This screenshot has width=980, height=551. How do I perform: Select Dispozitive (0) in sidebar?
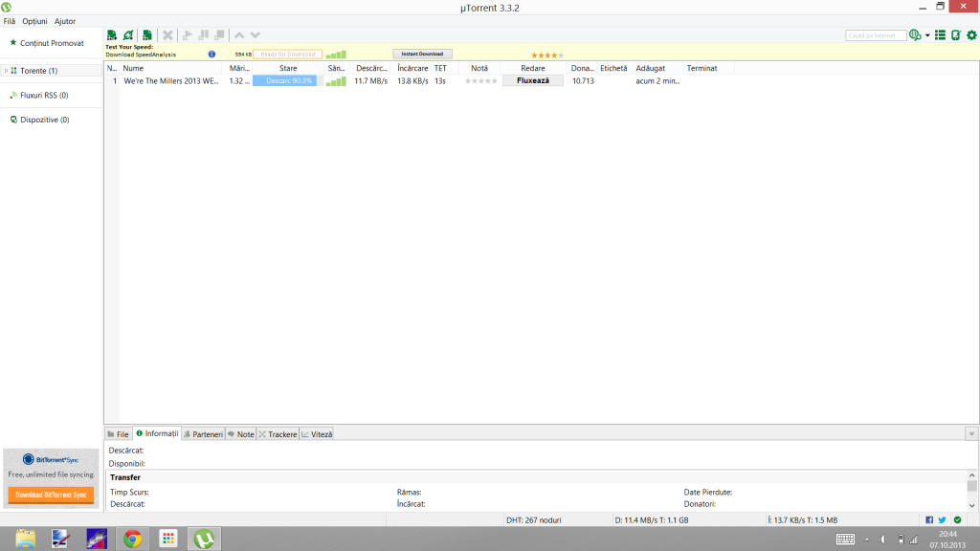tap(44, 120)
